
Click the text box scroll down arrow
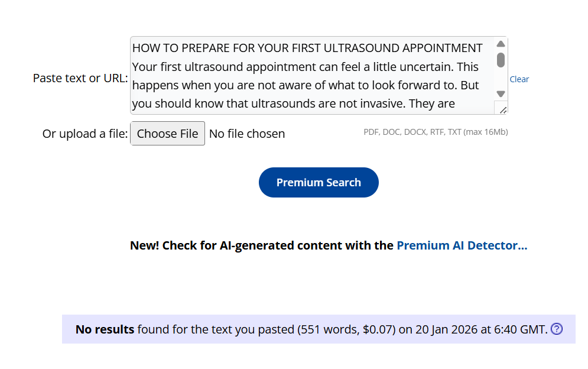501,93
